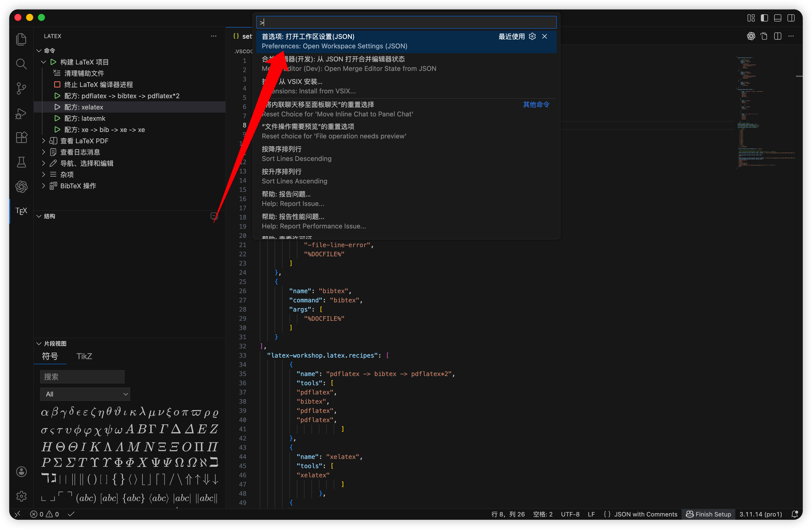Open the Testing flask view
Viewport: 812px width, 529px height.
[x=21, y=162]
